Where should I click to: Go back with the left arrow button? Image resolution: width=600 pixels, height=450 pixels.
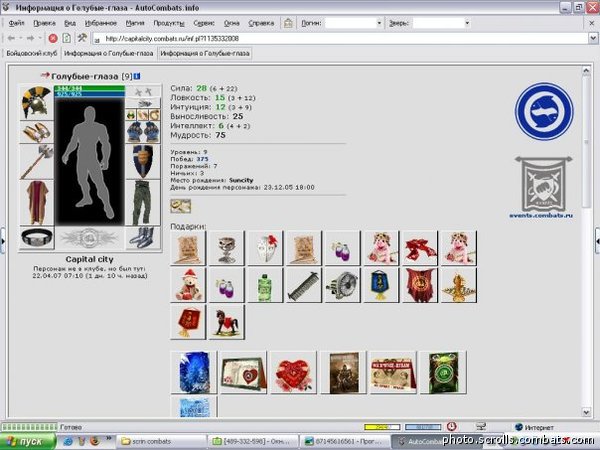[11, 38]
